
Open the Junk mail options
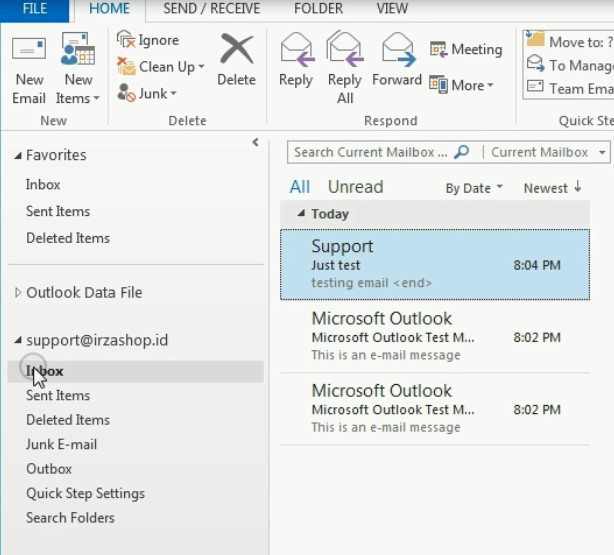point(147,93)
